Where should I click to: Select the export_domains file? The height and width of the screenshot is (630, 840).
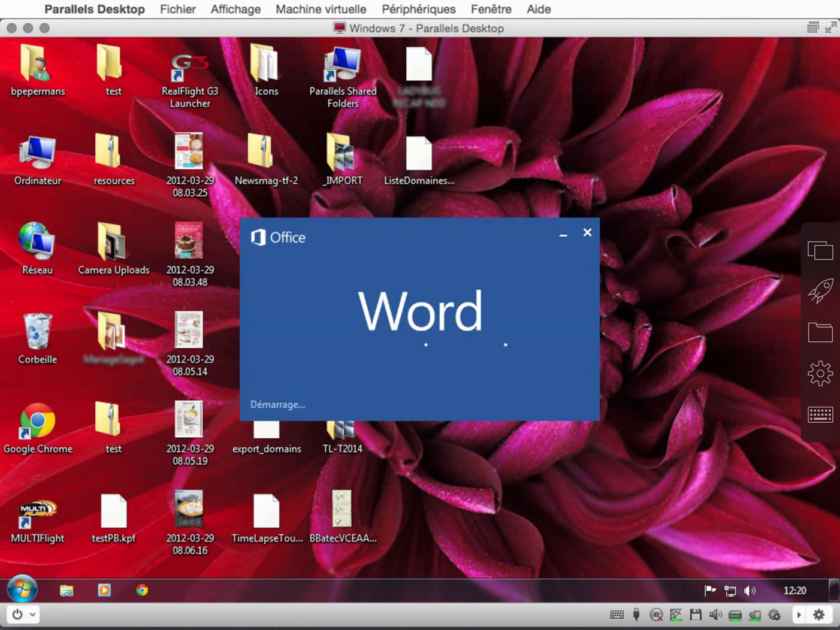[x=267, y=438]
